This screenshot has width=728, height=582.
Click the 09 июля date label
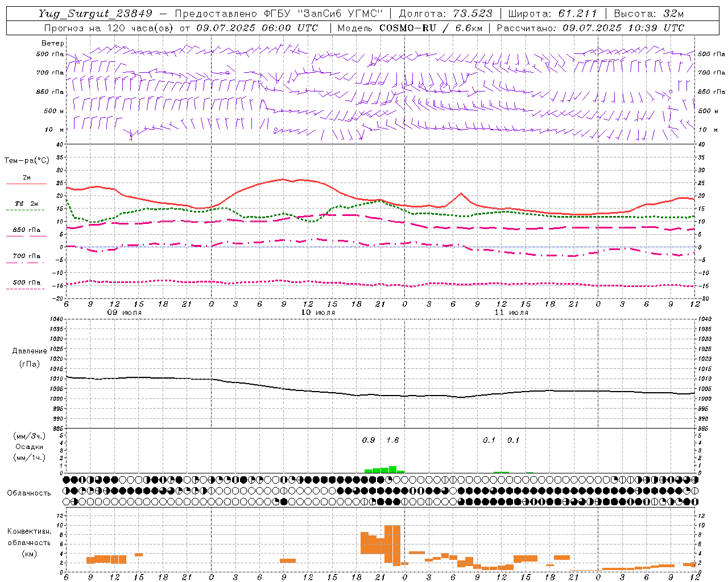tap(125, 313)
